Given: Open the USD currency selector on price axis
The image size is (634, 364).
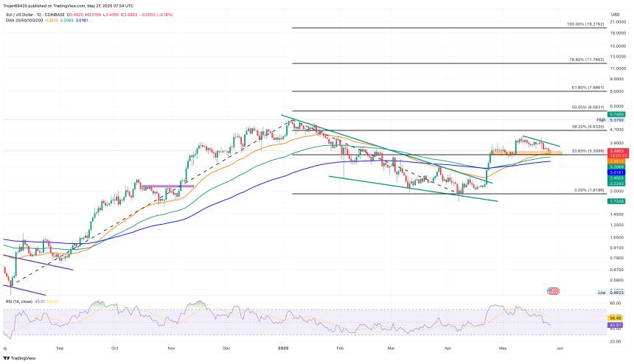Looking at the screenshot, I should coord(614,15).
